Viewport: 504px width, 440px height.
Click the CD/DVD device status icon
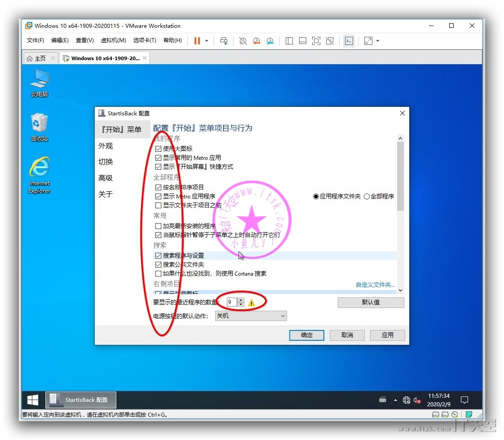tap(455, 414)
